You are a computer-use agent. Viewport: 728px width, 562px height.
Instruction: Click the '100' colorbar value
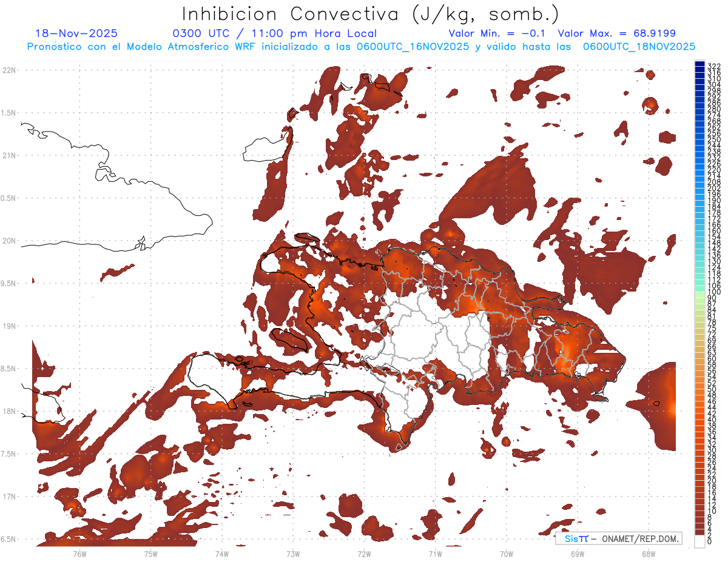click(714, 292)
